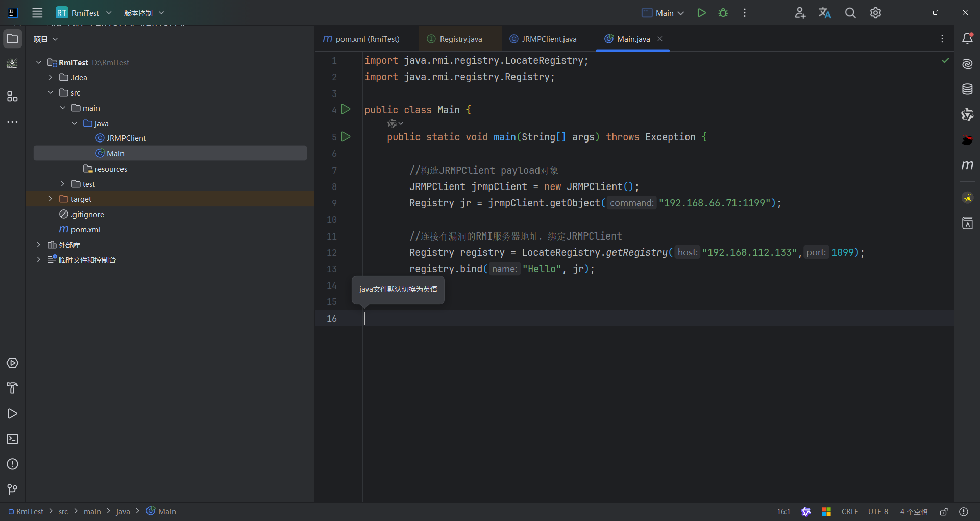Open the Services tool window
Screen dimensions: 980x521
13,363
